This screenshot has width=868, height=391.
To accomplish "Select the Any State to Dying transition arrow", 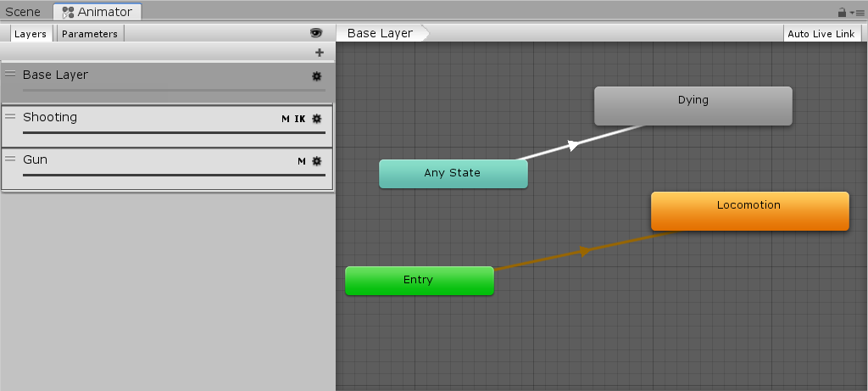I will tap(575, 145).
